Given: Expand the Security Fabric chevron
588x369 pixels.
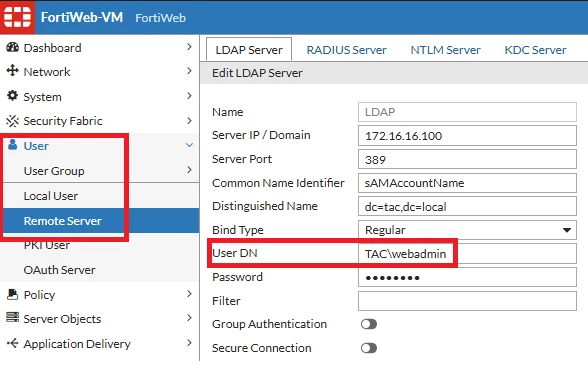Looking at the screenshot, I should click(x=189, y=120).
